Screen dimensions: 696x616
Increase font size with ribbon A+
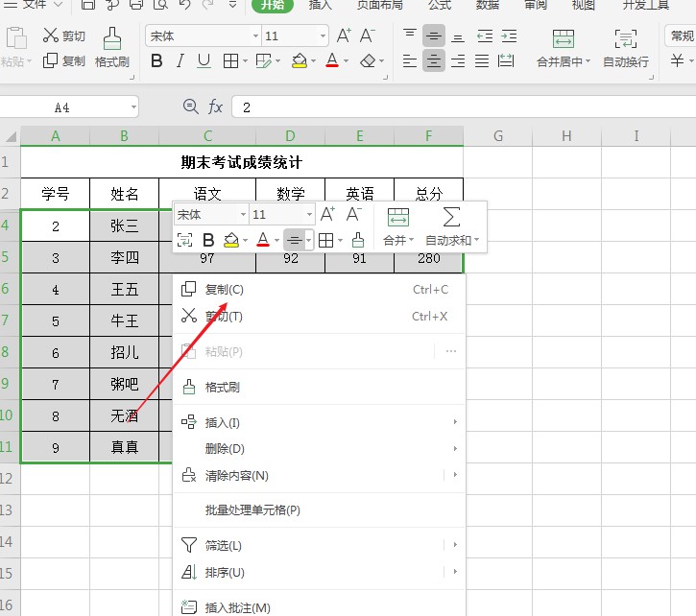pos(344,36)
